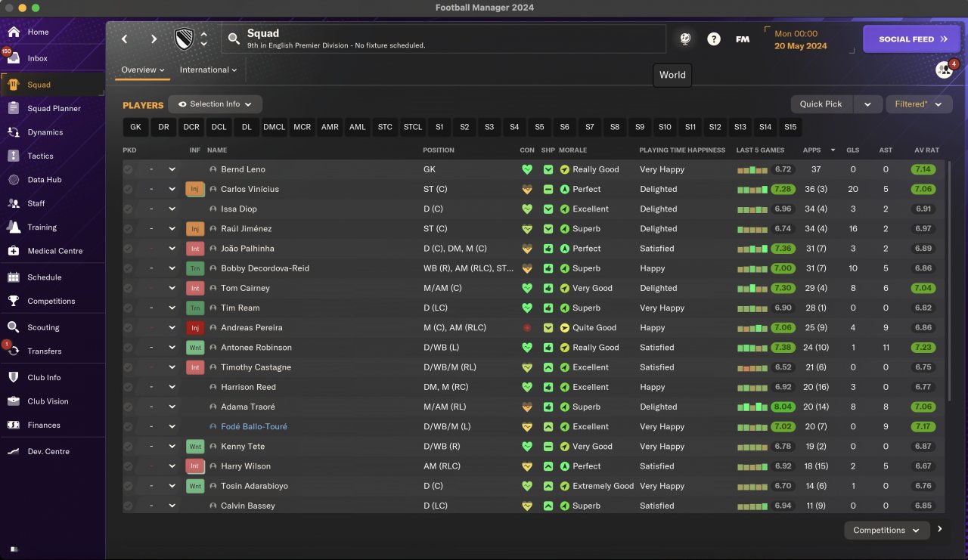
Task: Open position dropdown for Issa Diop
Action: 172,209
